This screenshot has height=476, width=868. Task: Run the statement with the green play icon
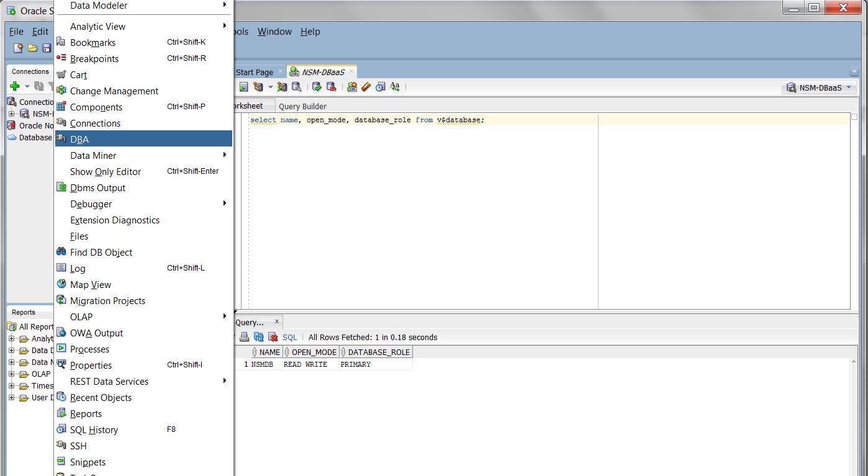pyautogui.click(x=243, y=86)
